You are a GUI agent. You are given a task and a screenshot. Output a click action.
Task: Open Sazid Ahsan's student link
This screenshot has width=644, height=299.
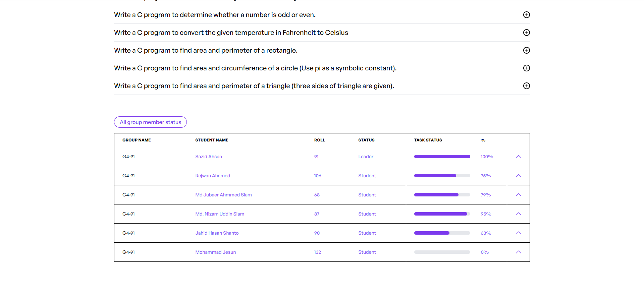(209, 157)
